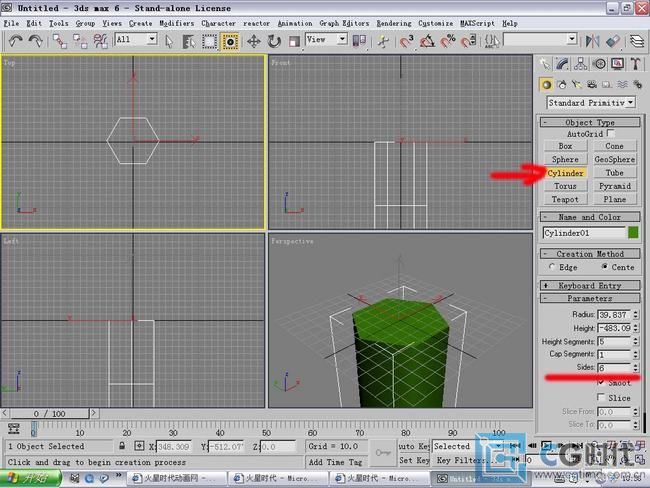This screenshot has height=488, width=650.
Task: Open the Modifiers menu
Action: 177,23
